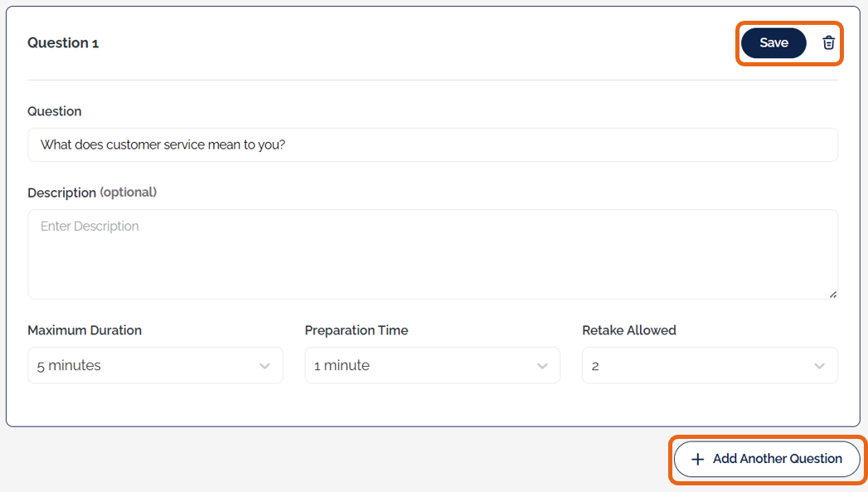Delete Question 1 using the trash icon
868x492 pixels.
(x=828, y=43)
